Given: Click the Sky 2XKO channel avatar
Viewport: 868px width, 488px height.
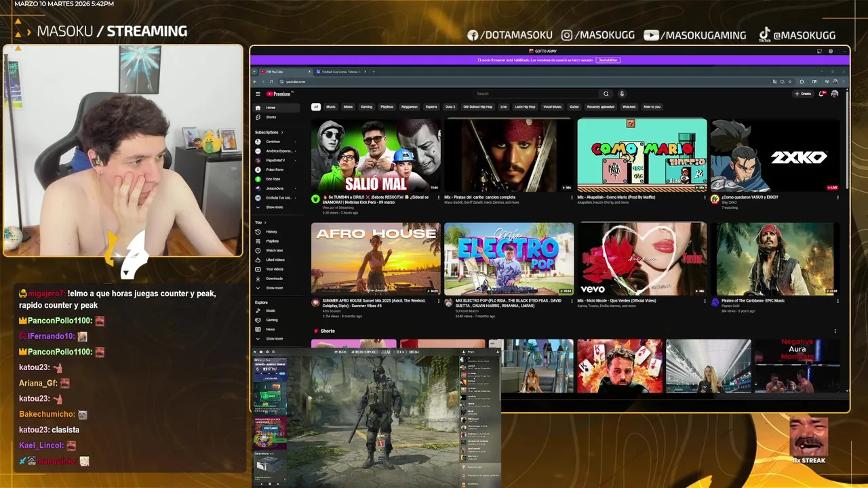Looking at the screenshot, I should click(x=715, y=199).
